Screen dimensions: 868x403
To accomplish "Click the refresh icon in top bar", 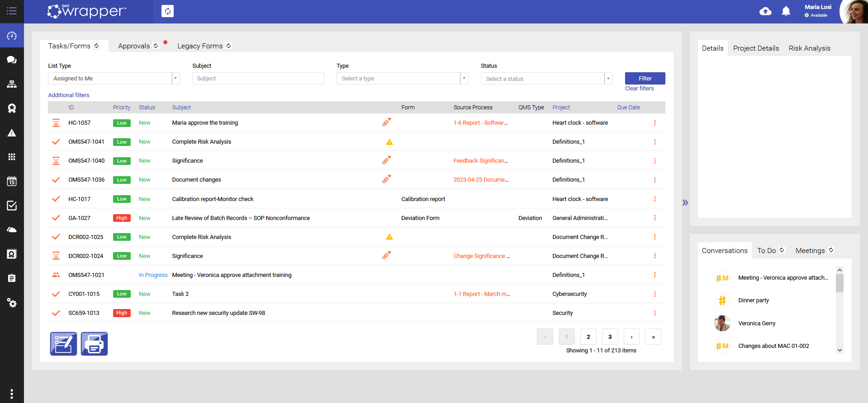I will pos(167,11).
